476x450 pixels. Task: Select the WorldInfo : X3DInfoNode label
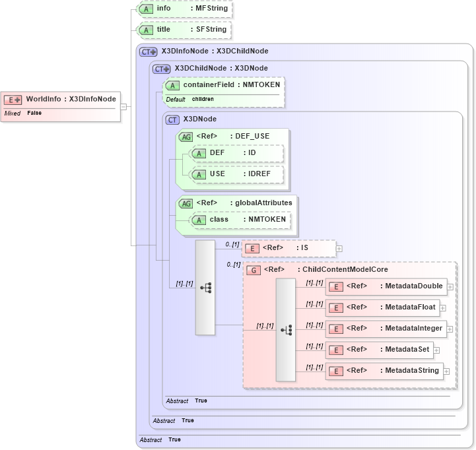[71, 99]
